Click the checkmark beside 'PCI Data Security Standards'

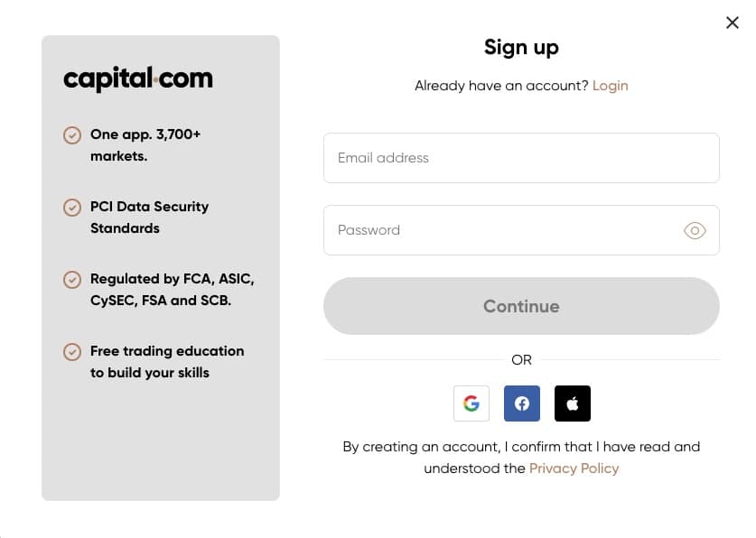click(72, 208)
